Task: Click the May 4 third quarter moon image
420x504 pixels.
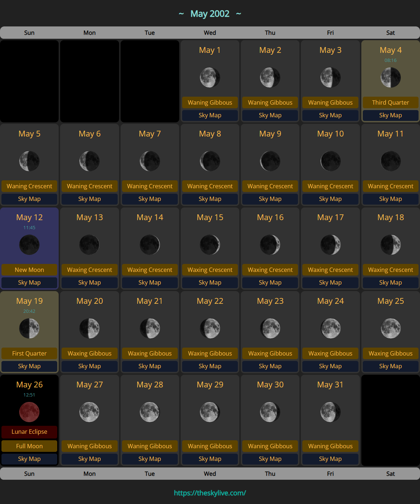Action: click(x=390, y=77)
